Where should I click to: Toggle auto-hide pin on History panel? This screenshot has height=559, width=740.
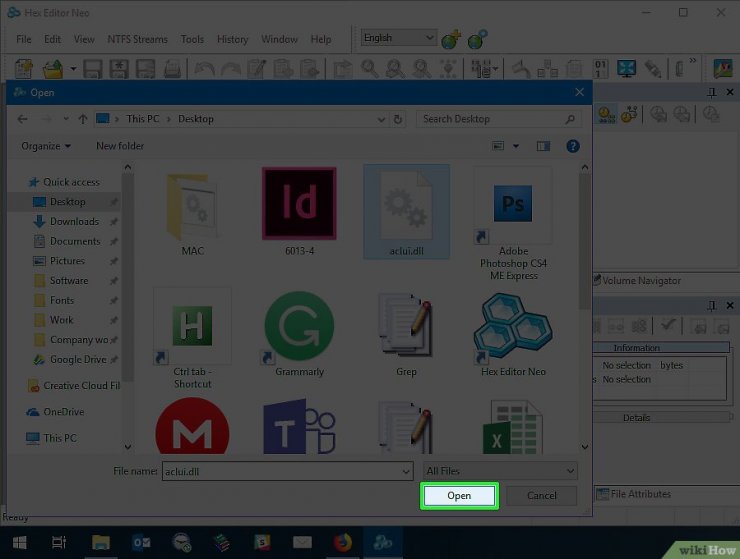pos(712,92)
